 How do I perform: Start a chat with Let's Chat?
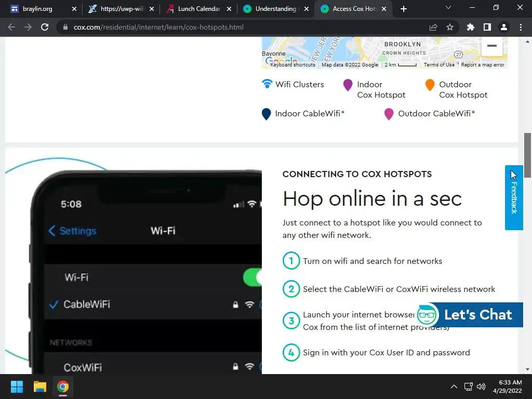478,315
